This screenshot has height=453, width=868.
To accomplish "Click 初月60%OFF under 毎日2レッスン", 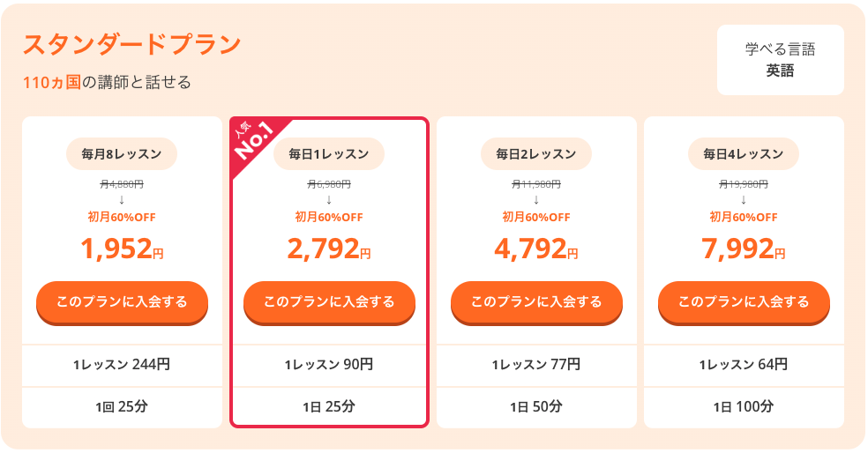I will (536, 218).
